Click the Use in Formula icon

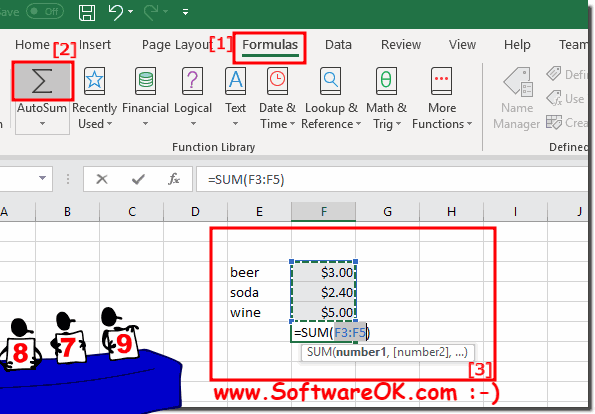(x=554, y=98)
